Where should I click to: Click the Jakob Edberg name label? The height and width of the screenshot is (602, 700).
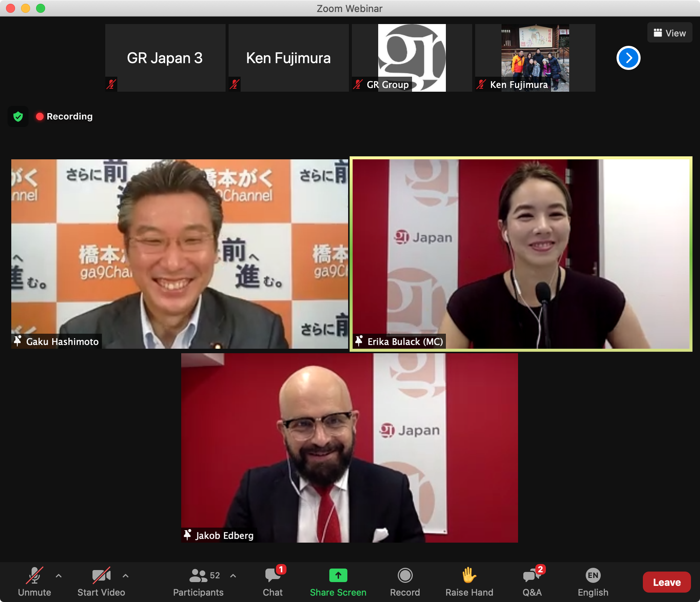coord(224,535)
